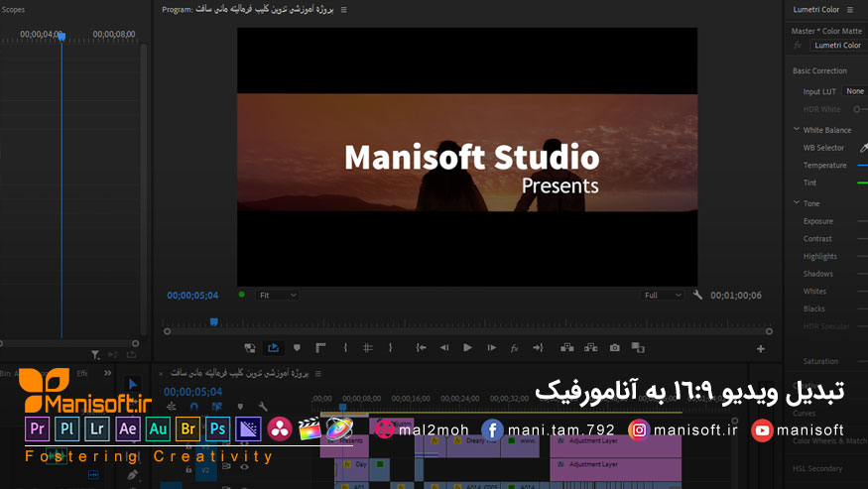Image resolution: width=868 pixels, height=489 pixels.
Task: Click the Step Back One Frame button
Action: [x=444, y=348]
